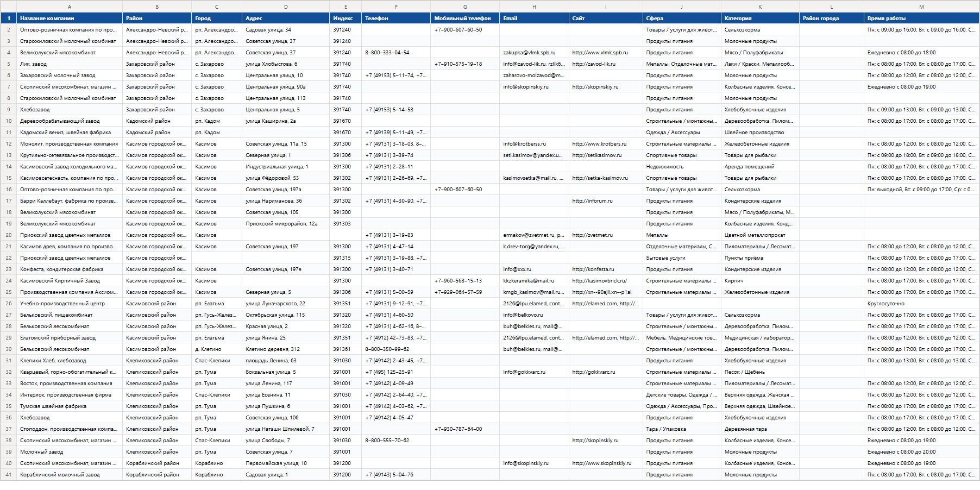Select 'Бельковский, пищекомбинат' cell
Viewport: 980px width, 490px height.
click(70, 315)
